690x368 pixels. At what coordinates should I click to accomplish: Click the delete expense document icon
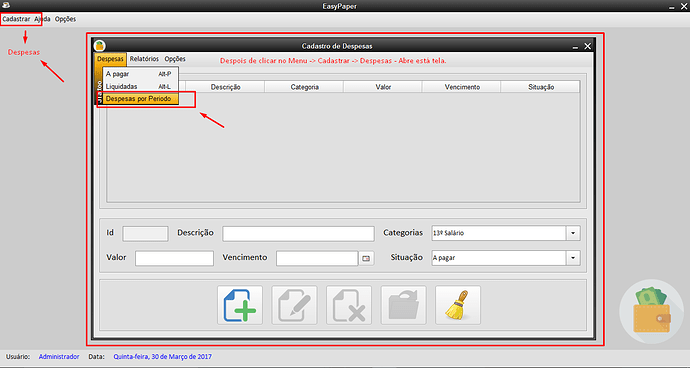click(x=349, y=305)
